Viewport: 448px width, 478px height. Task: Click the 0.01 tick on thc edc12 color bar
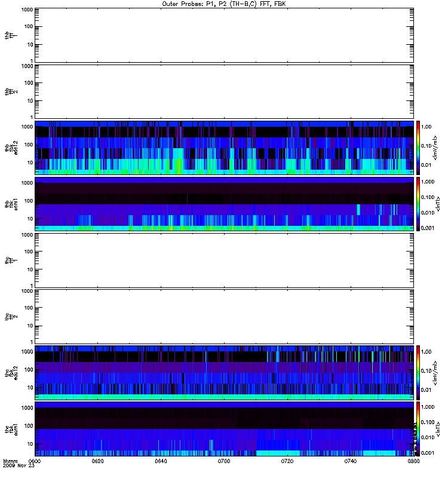[x=426, y=390]
